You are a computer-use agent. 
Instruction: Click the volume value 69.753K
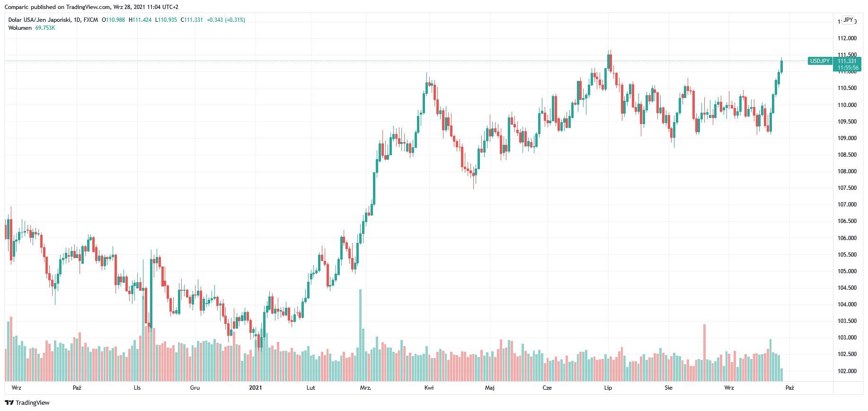pos(45,28)
